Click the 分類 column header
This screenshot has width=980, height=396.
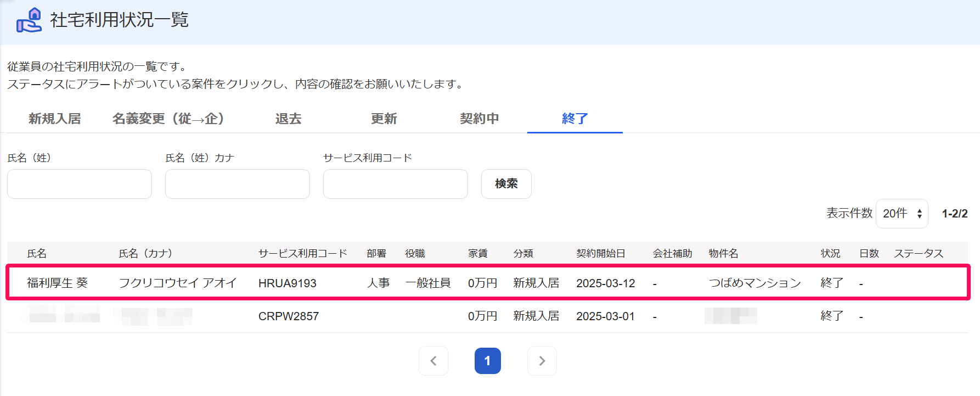(523, 253)
